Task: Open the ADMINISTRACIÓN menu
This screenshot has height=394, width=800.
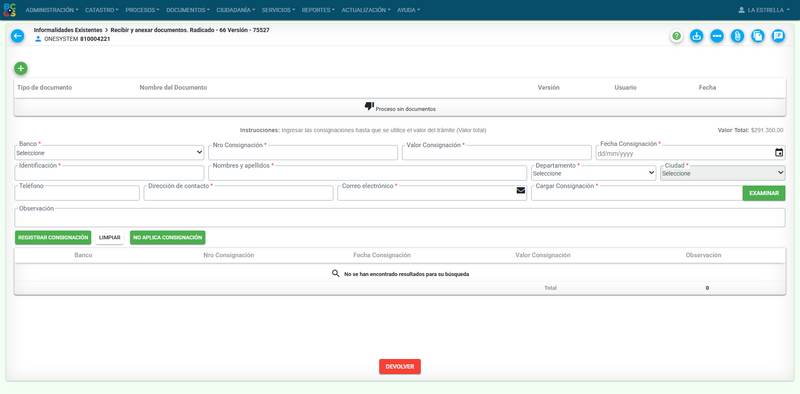Action: coord(52,10)
